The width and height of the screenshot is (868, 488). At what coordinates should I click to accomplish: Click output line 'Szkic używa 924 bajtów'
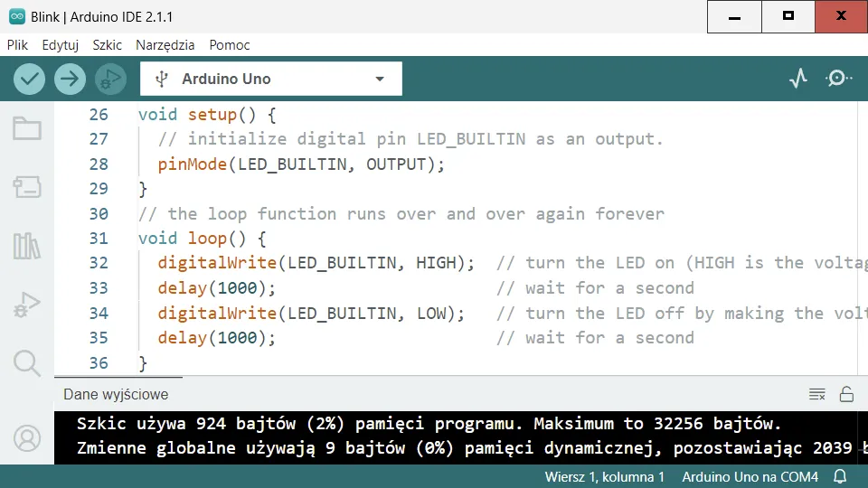pyautogui.click(x=186, y=424)
